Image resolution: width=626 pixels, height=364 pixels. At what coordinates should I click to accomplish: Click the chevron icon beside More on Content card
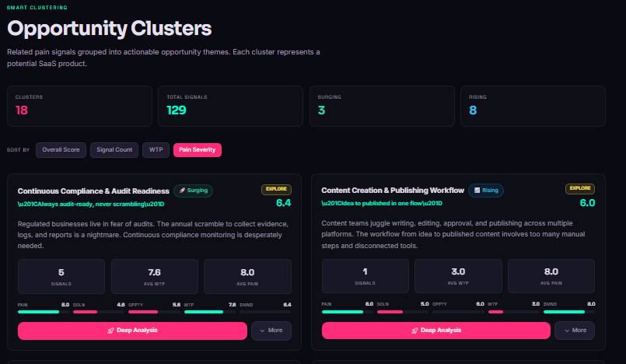click(567, 331)
